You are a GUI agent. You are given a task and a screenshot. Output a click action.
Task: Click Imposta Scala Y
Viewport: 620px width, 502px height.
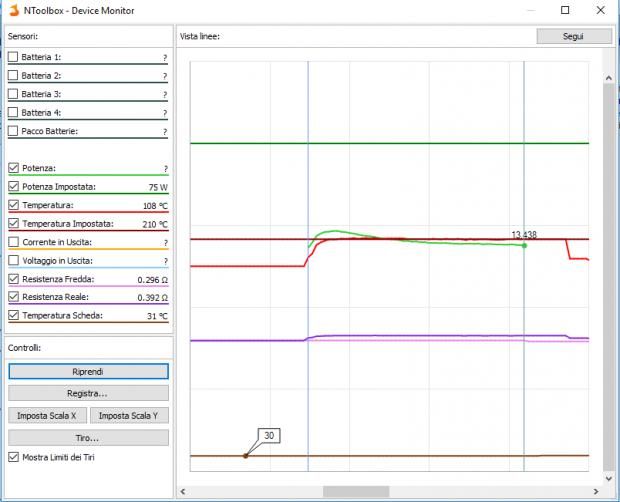129,415
